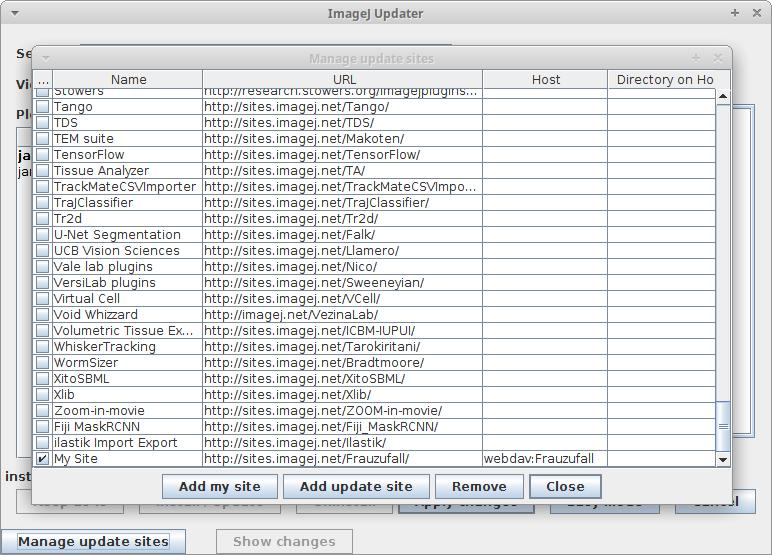Maximize the ImageJ Updater window
772x555 pixels.
click(735, 13)
